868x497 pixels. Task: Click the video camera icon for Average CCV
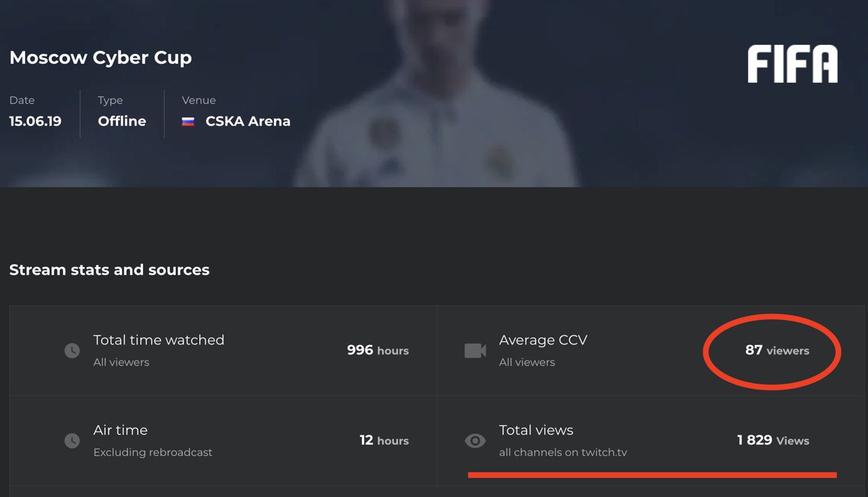tap(475, 351)
